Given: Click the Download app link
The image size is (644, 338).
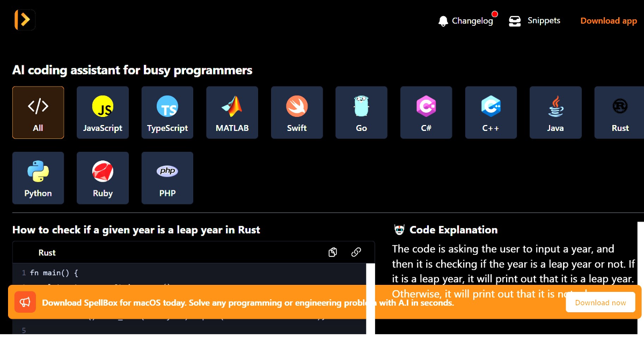Looking at the screenshot, I should (x=608, y=21).
